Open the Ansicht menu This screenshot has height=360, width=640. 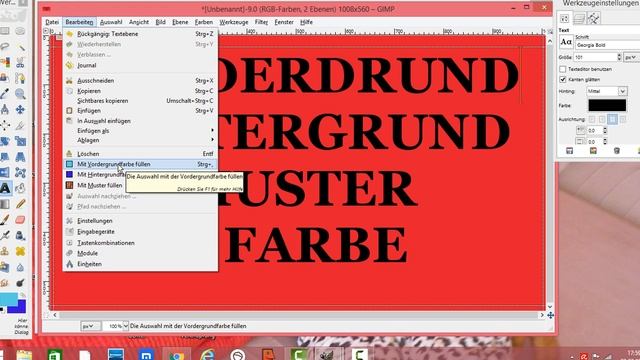coord(139,22)
